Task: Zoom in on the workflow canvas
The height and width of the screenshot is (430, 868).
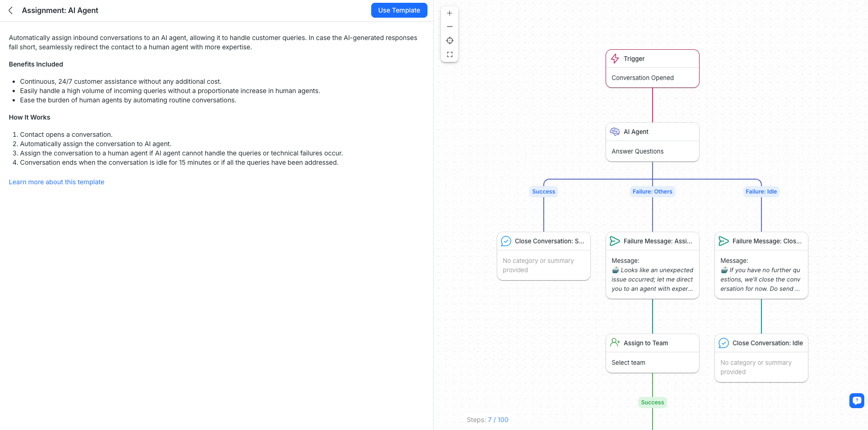Action: coord(449,13)
